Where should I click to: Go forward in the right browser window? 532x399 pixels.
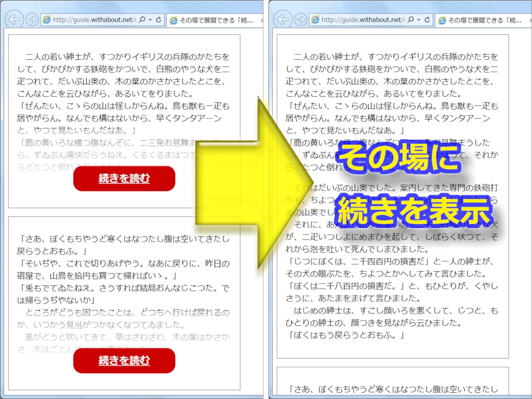tap(300, 20)
